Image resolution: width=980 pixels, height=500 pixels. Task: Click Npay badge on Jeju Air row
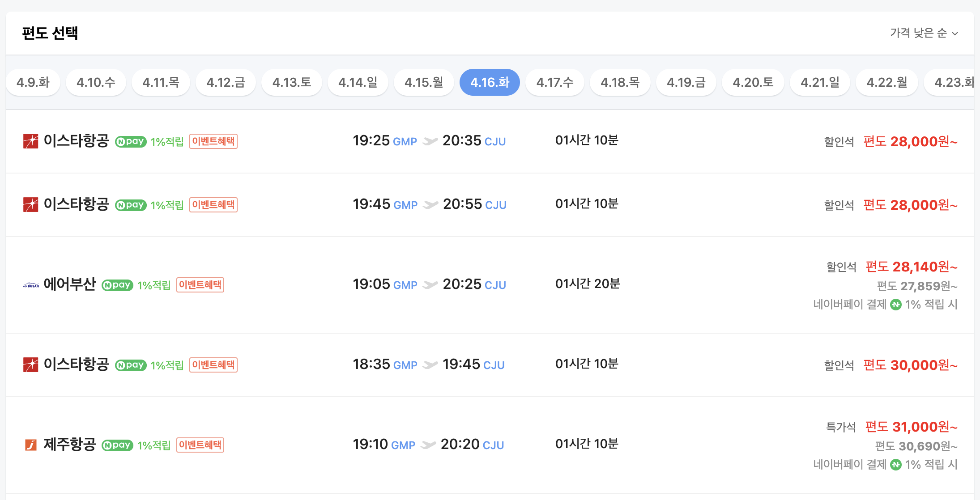click(x=117, y=445)
